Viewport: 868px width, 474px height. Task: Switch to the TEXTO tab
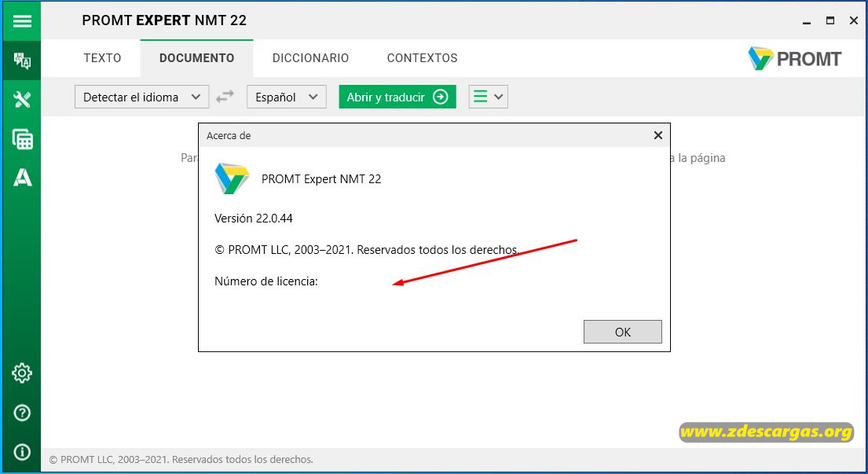102,58
